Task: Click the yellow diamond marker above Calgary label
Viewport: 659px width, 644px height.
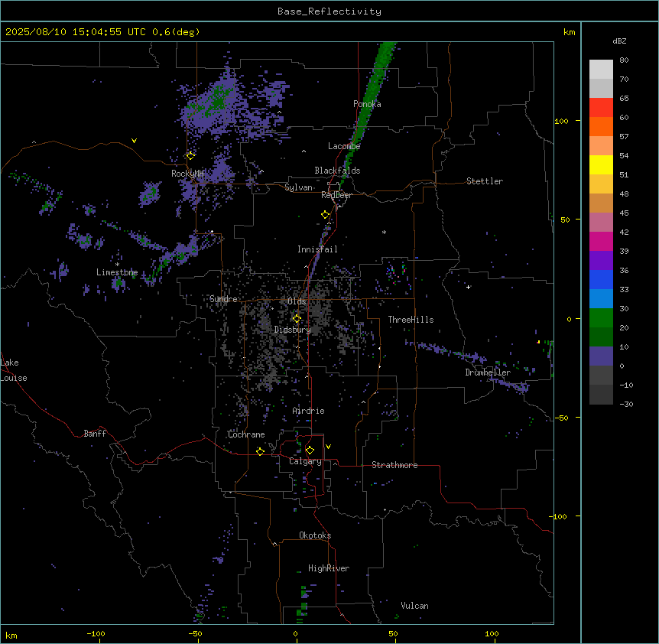Action: (310, 450)
